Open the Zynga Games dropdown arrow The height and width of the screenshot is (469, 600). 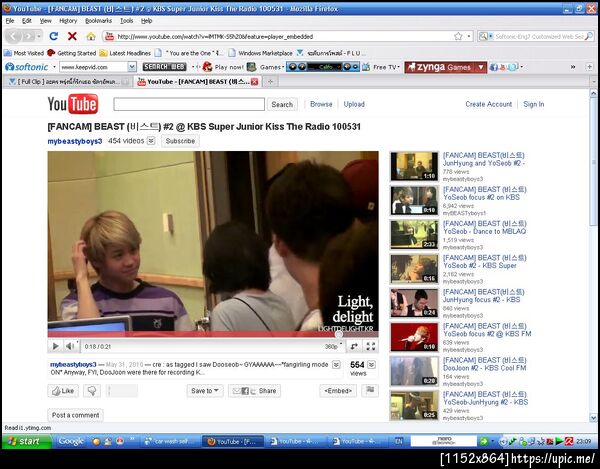click(x=481, y=67)
